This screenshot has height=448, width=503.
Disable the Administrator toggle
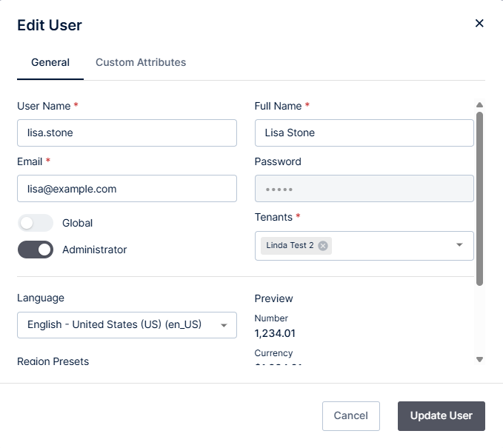[36, 250]
